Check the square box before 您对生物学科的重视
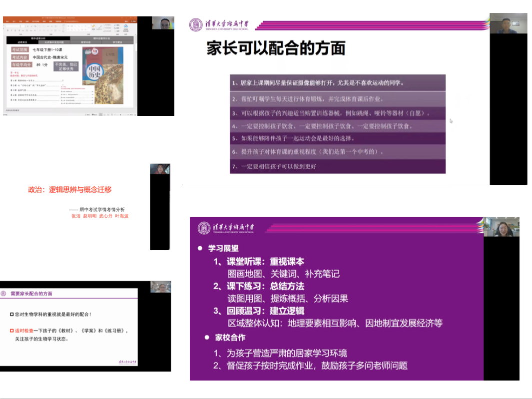Image resolution: width=532 pixels, height=399 pixels. pyautogui.click(x=11, y=314)
